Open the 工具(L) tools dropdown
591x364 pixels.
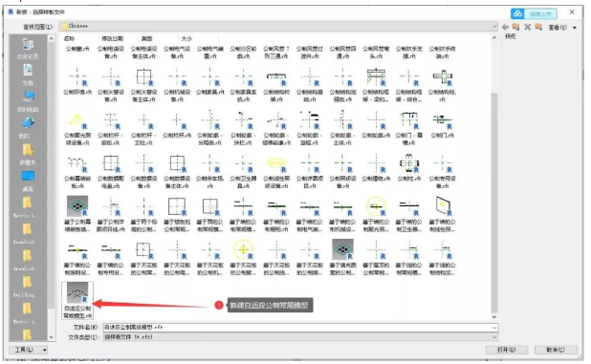[x=29, y=350]
